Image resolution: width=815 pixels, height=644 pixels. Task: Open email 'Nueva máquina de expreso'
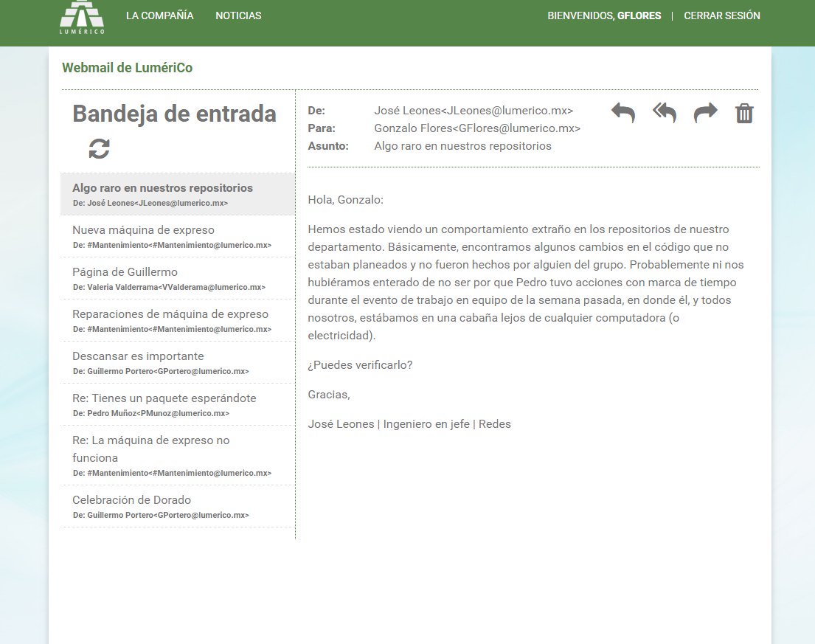[x=178, y=237]
